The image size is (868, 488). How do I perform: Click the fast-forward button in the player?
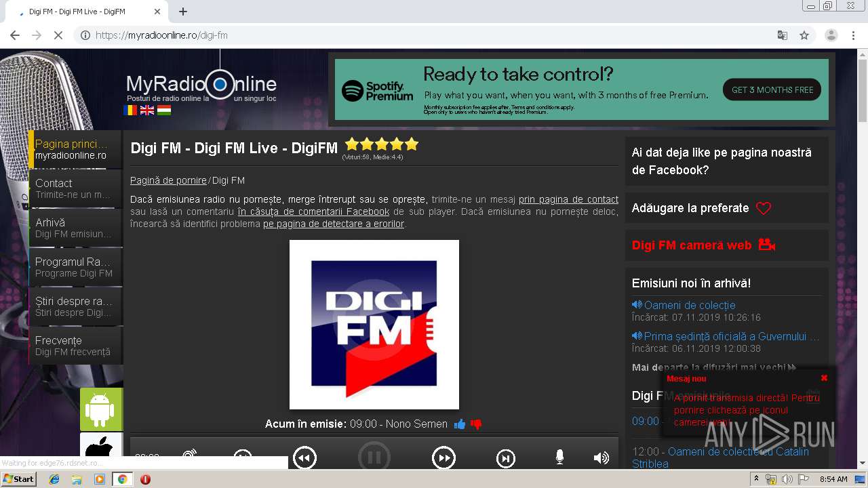[x=443, y=459]
